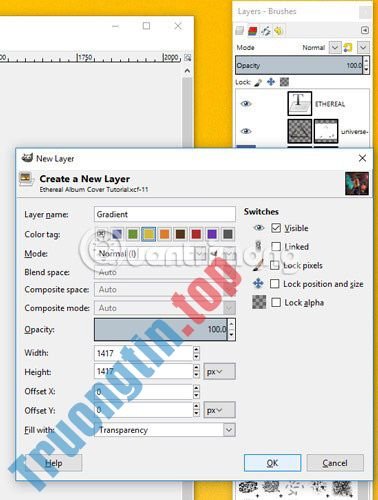Image resolution: width=378 pixels, height=500 pixels.
Task: Switch to the Channels tab in the dock
Action: [x=253, y=31]
